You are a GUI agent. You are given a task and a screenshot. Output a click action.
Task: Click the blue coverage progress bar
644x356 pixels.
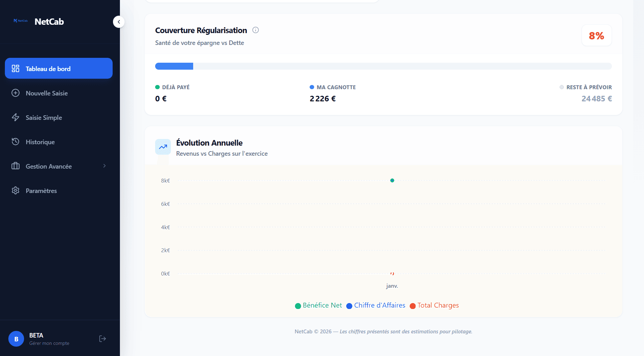(x=174, y=66)
